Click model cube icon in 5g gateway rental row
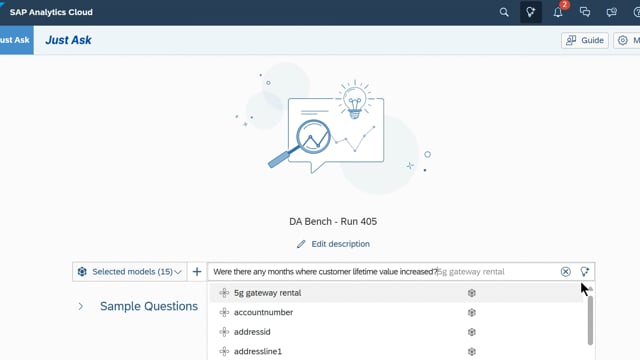 [x=471, y=293]
